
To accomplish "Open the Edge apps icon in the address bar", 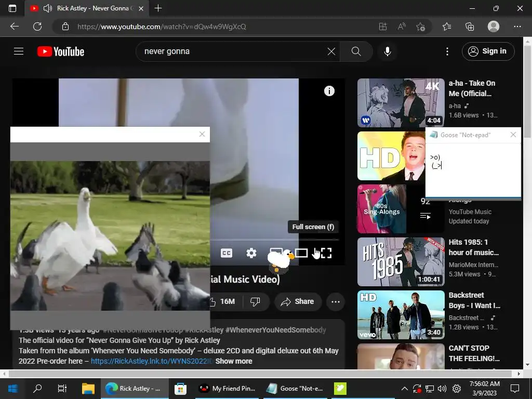I will 383,27.
